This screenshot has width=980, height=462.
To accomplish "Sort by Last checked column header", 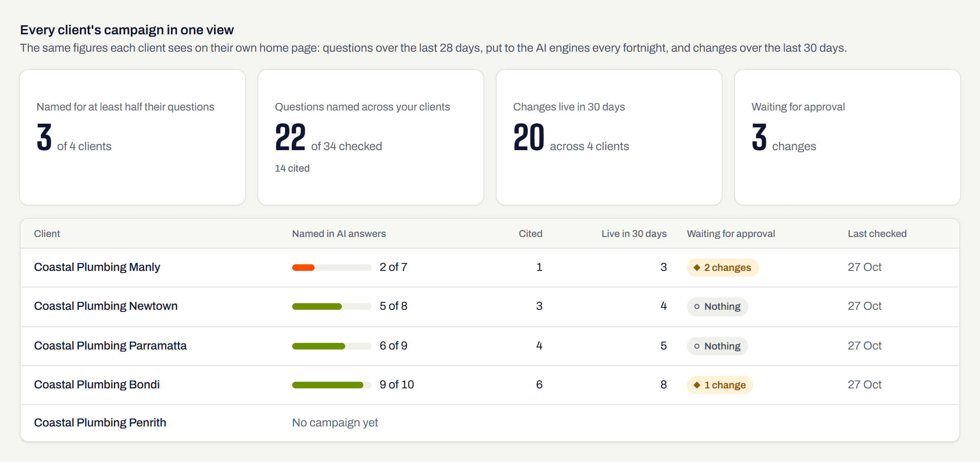I will tap(877, 234).
